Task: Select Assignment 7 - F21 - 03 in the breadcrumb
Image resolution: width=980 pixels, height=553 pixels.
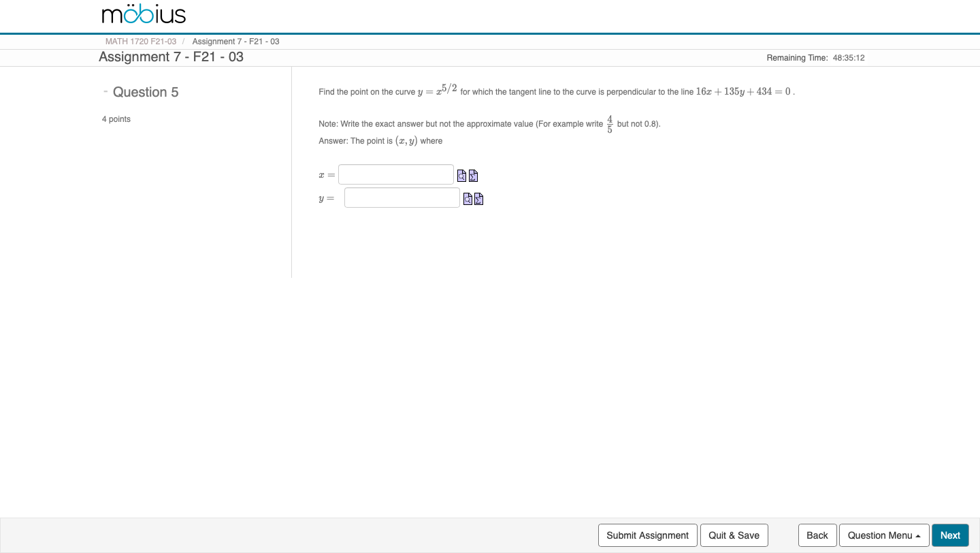Action: coord(235,41)
